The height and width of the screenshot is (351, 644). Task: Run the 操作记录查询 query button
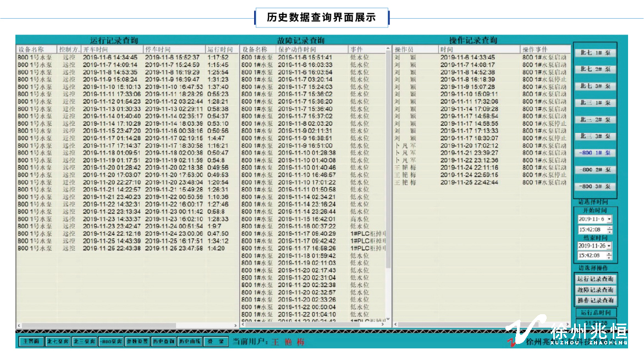coord(595,300)
